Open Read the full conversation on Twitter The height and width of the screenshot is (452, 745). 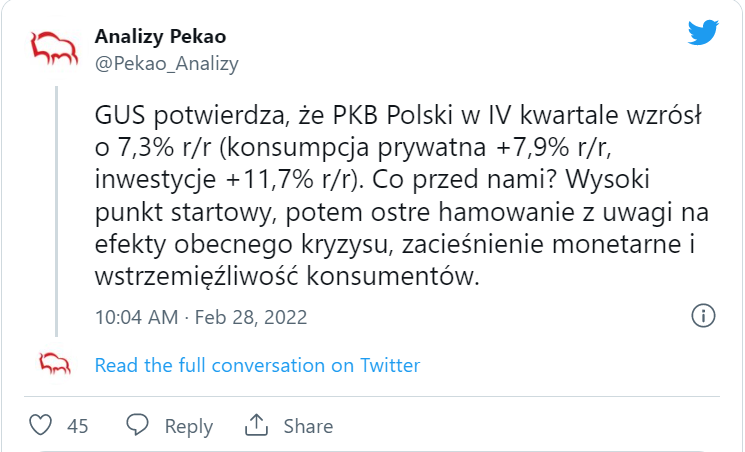(257, 365)
